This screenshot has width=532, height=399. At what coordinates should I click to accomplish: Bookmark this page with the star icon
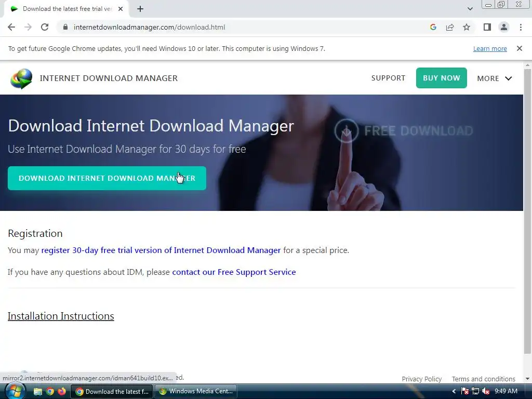coord(467,27)
